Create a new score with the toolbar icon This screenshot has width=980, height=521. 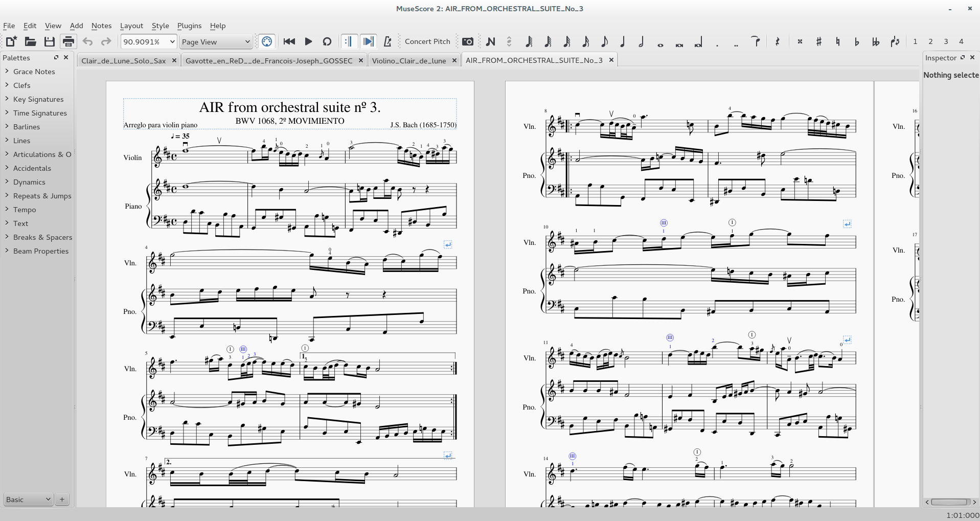(11, 41)
